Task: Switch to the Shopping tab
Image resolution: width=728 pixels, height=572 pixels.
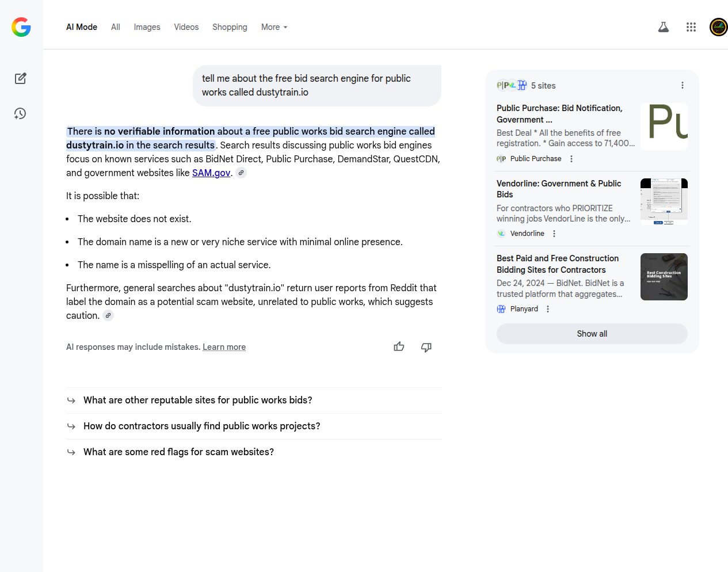Action: (x=230, y=27)
